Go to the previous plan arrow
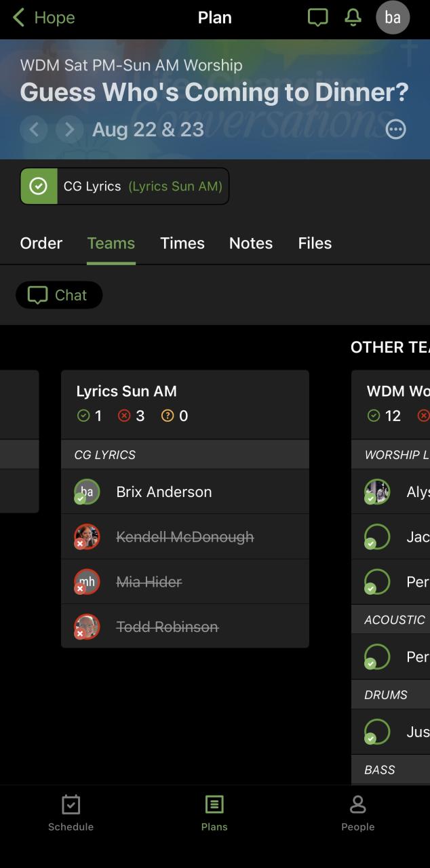This screenshot has width=430, height=868. (x=34, y=129)
